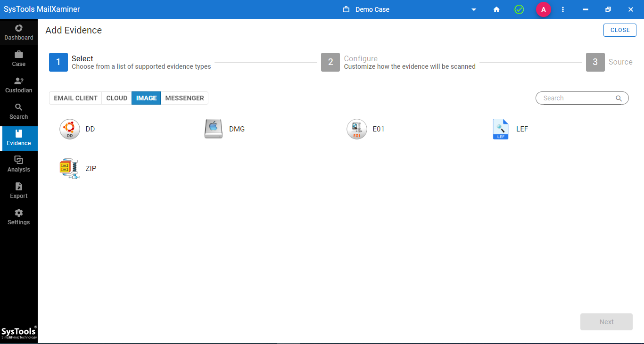Switch to the CLOUD tab
Image resolution: width=644 pixels, height=344 pixels.
pyautogui.click(x=117, y=98)
